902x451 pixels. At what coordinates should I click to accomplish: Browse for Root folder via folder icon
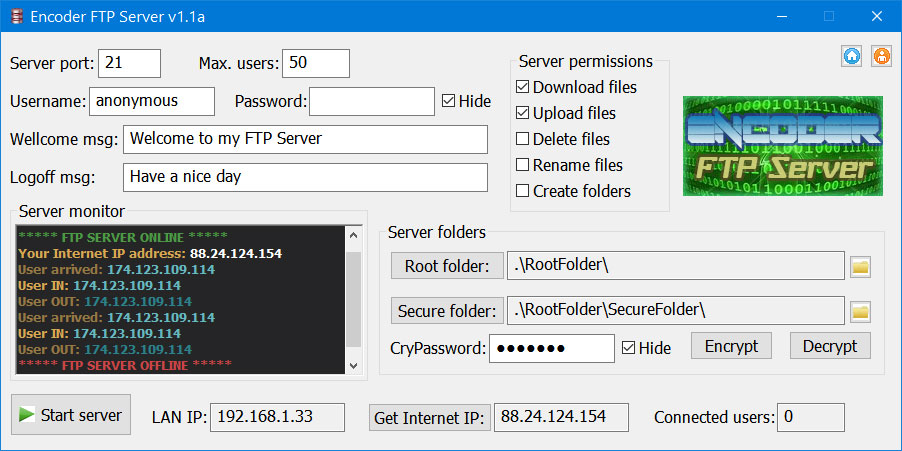point(861,266)
